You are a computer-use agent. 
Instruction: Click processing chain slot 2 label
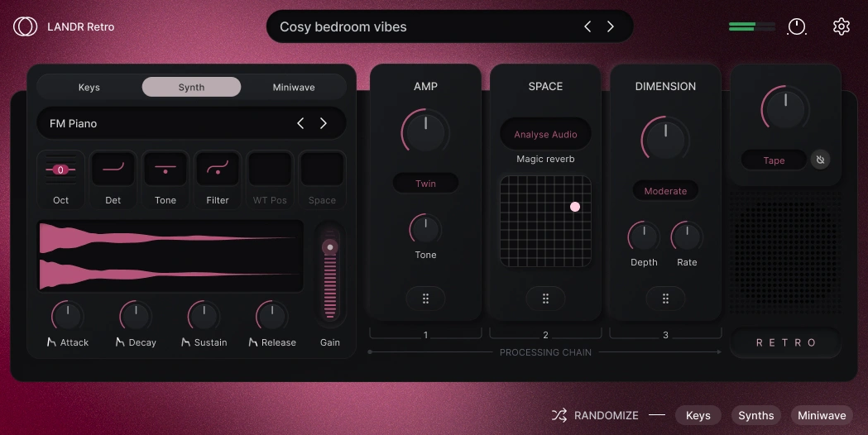[545, 335]
